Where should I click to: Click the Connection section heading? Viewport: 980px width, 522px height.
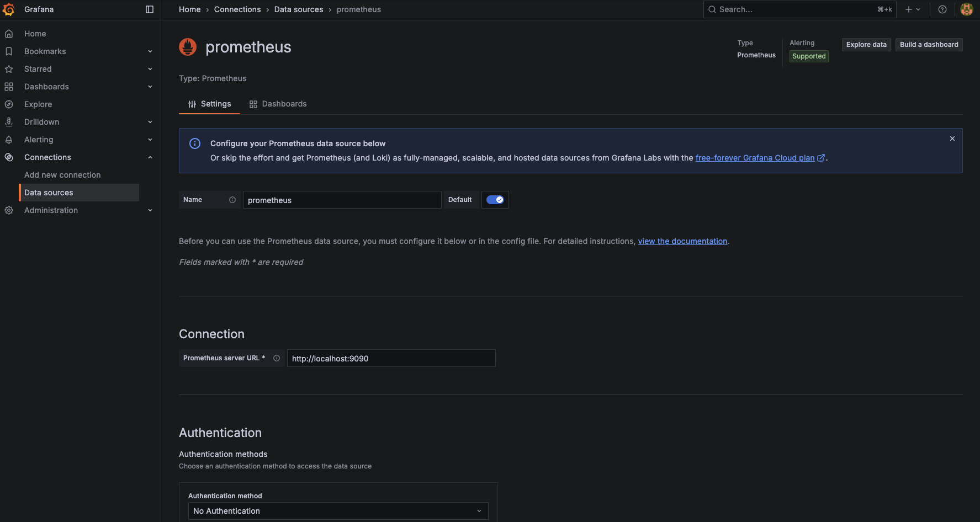click(x=211, y=334)
